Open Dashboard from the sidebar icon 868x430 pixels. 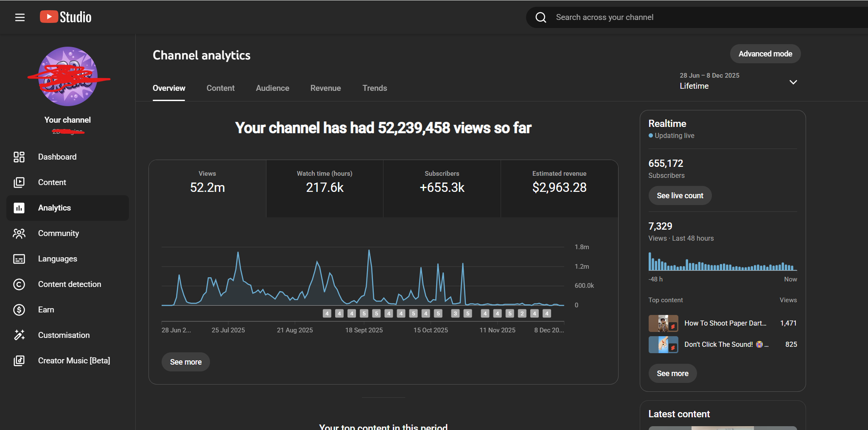(x=19, y=157)
